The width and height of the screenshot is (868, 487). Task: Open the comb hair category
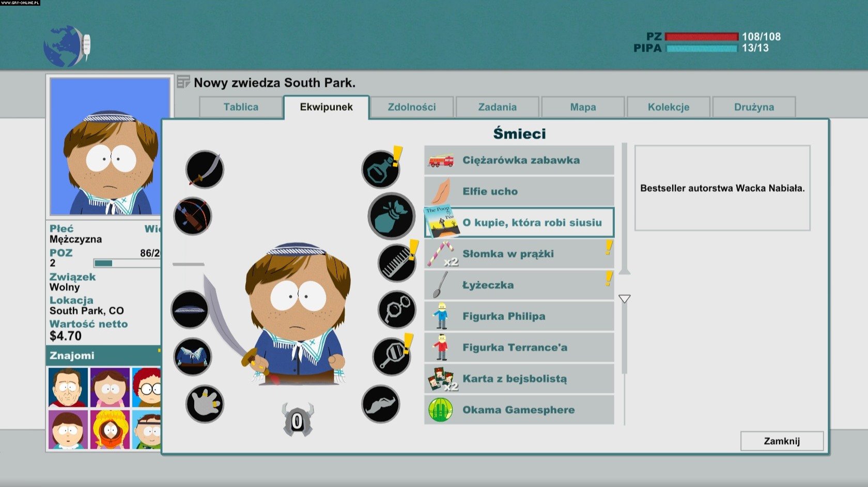[x=397, y=263]
